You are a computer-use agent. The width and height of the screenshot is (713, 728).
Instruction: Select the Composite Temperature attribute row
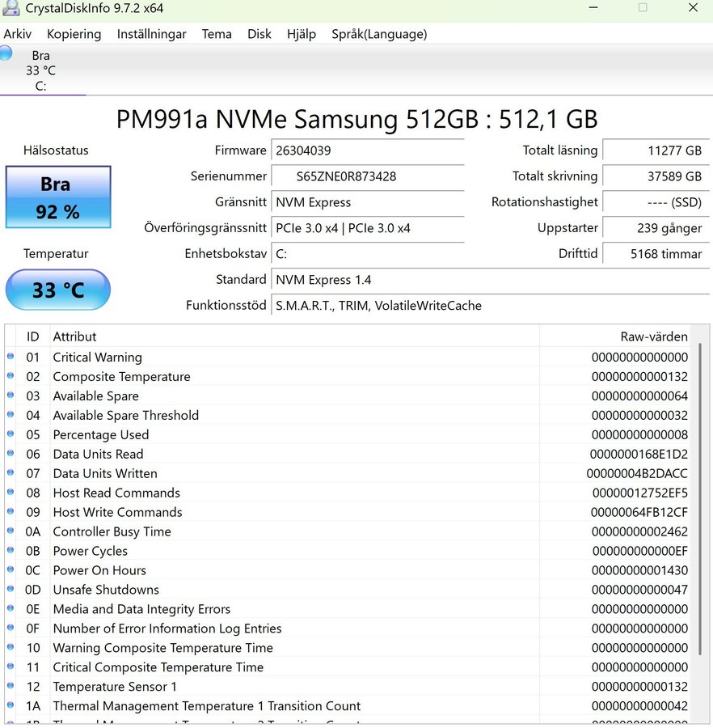click(121, 377)
